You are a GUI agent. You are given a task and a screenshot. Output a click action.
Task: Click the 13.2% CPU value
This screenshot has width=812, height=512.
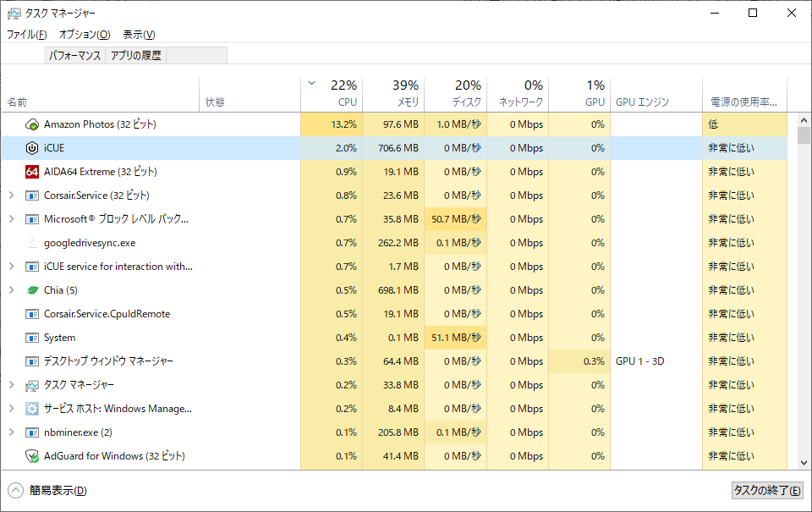pos(344,124)
